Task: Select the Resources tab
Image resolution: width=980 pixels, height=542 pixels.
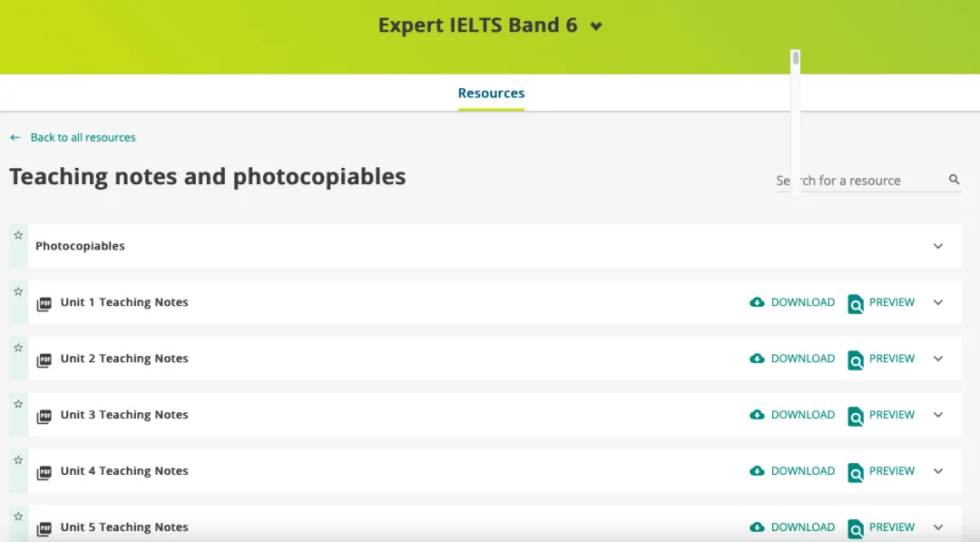Action: pyautogui.click(x=491, y=93)
